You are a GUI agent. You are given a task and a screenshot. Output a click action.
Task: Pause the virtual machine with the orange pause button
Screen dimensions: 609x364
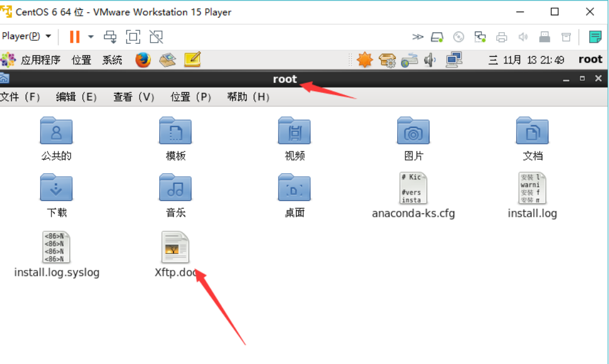(74, 37)
